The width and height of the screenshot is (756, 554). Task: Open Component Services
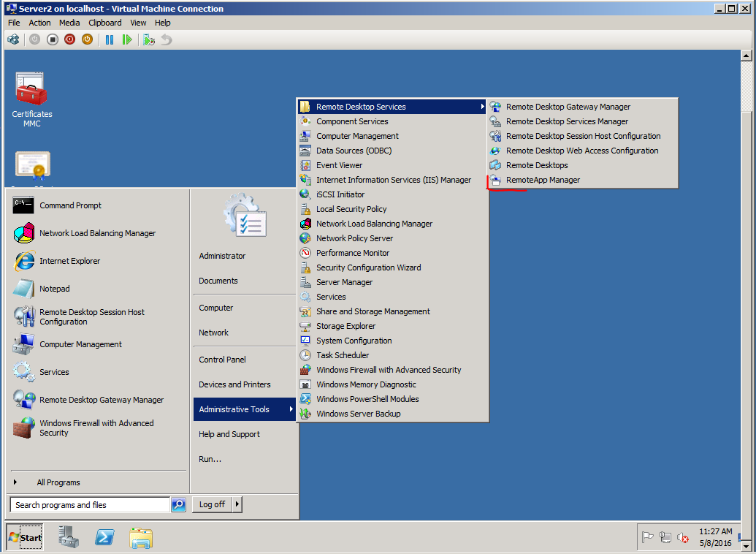coord(392,121)
